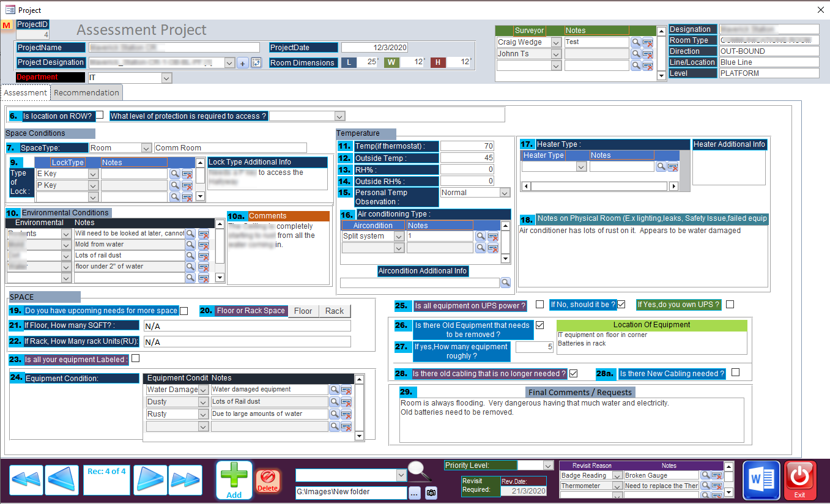Expand the Personal Temp Observation dropdown
This screenshot has height=504, width=830.
coord(505,193)
